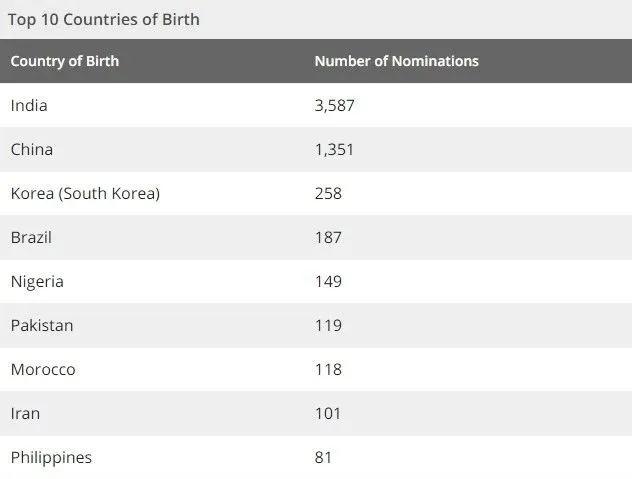The image size is (632, 479).
Task: Select the China row label
Action: pos(31,150)
